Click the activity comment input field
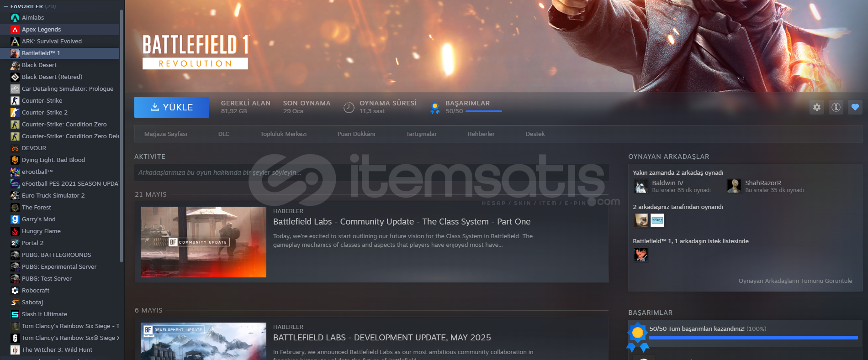 [371, 172]
